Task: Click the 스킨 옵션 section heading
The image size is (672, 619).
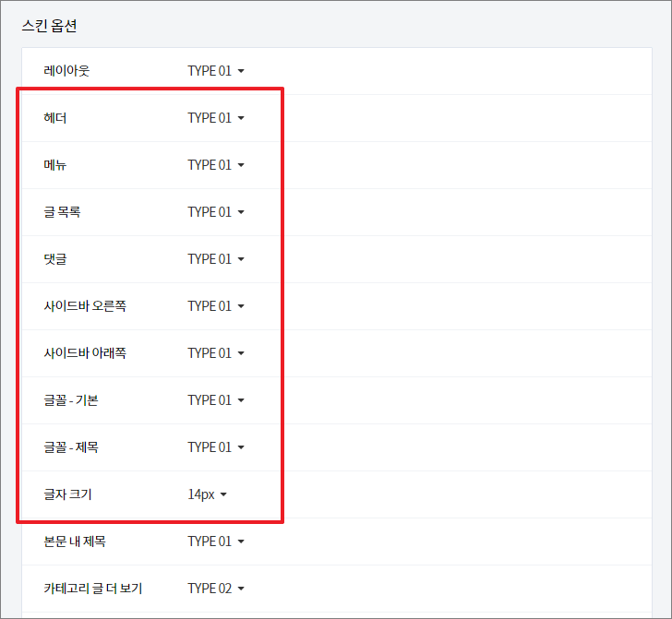Action: click(49, 26)
